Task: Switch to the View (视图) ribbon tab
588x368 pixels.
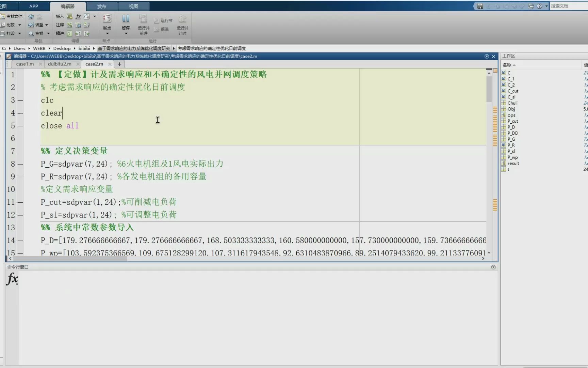Action: tap(133, 6)
